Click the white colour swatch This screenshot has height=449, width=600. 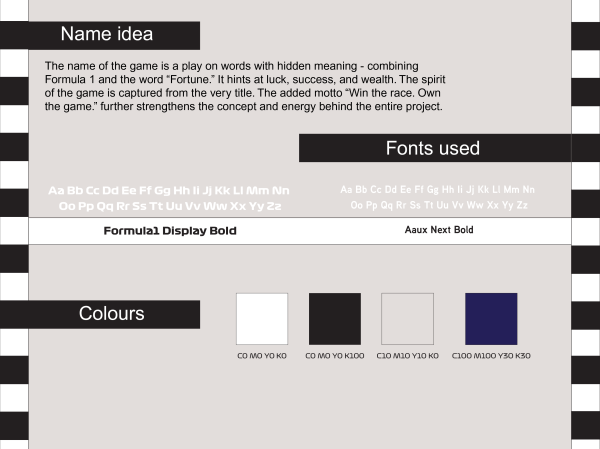[261, 318]
